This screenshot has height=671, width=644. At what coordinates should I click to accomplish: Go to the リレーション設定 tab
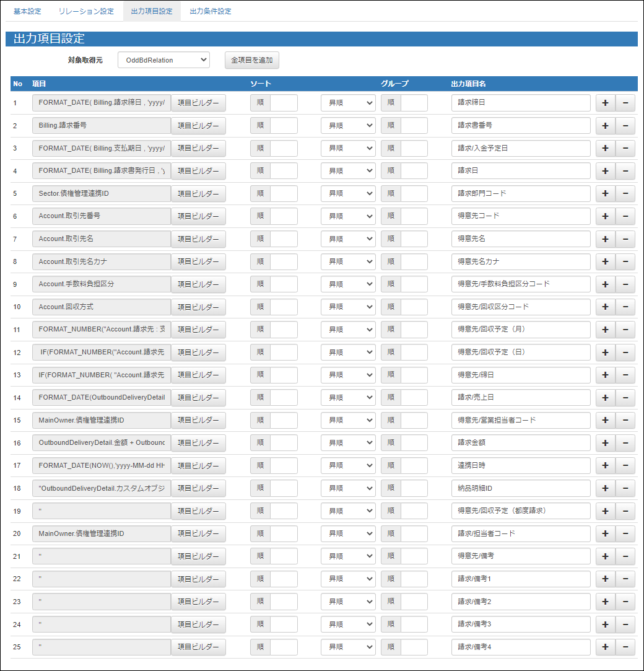(85, 11)
